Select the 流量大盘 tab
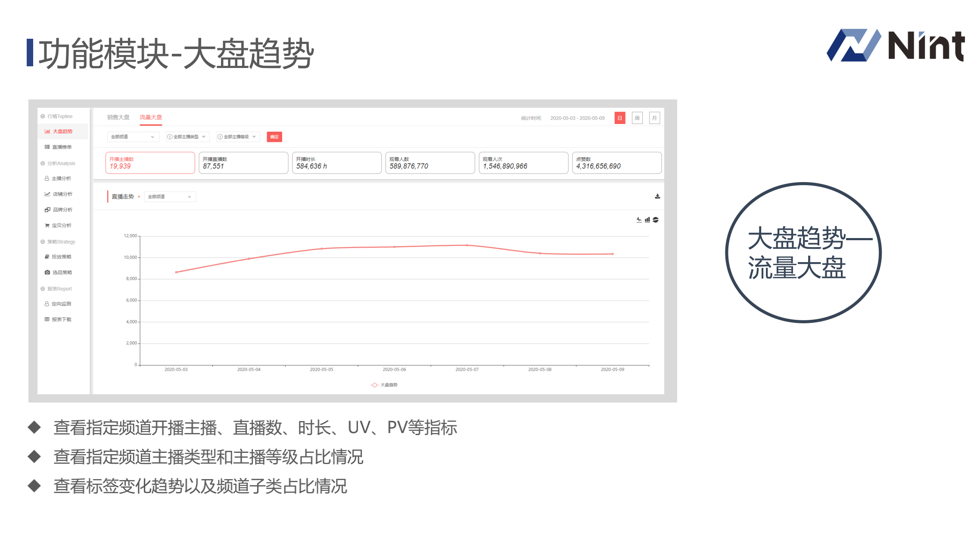Image resolution: width=980 pixels, height=551 pixels. pos(150,117)
